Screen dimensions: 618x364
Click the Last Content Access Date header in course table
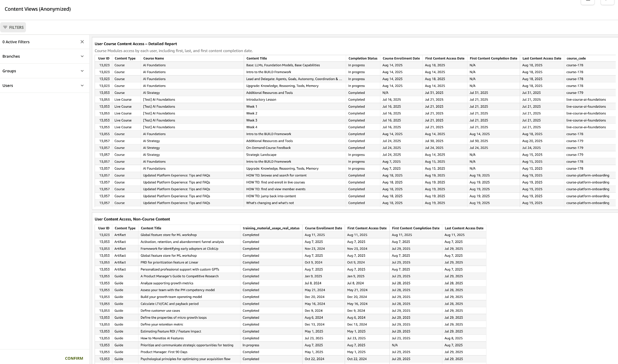[541, 58]
